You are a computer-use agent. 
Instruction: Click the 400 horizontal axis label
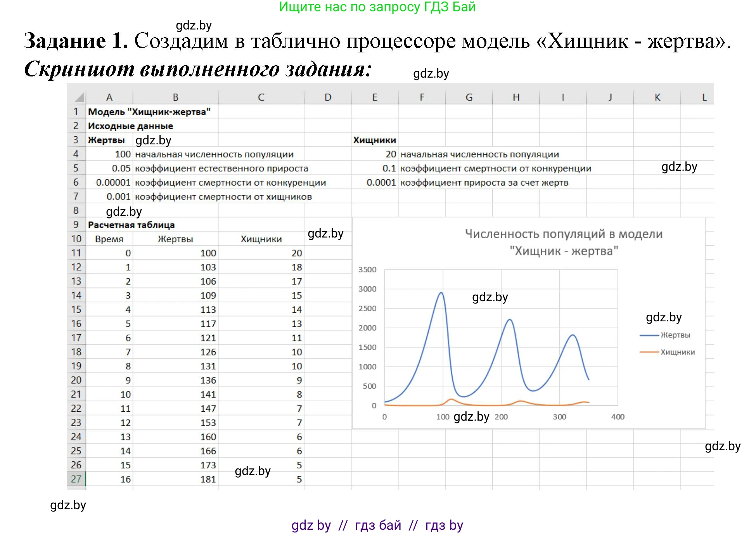618,417
